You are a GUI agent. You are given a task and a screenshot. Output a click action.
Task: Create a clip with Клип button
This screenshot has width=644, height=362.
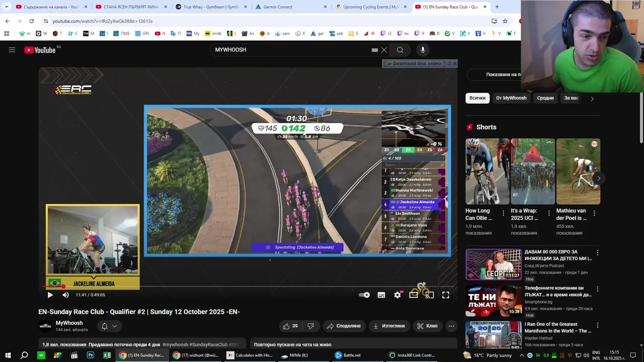pos(427,326)
